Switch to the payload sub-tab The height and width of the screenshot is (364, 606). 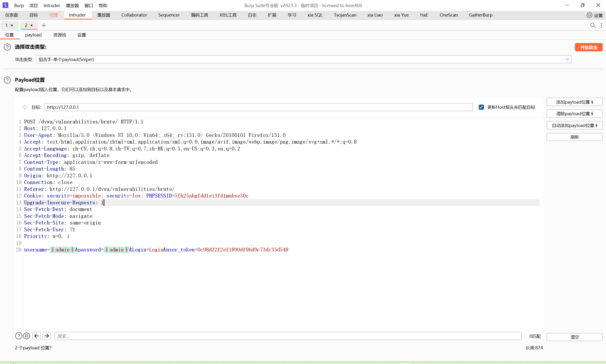point(33,35)
